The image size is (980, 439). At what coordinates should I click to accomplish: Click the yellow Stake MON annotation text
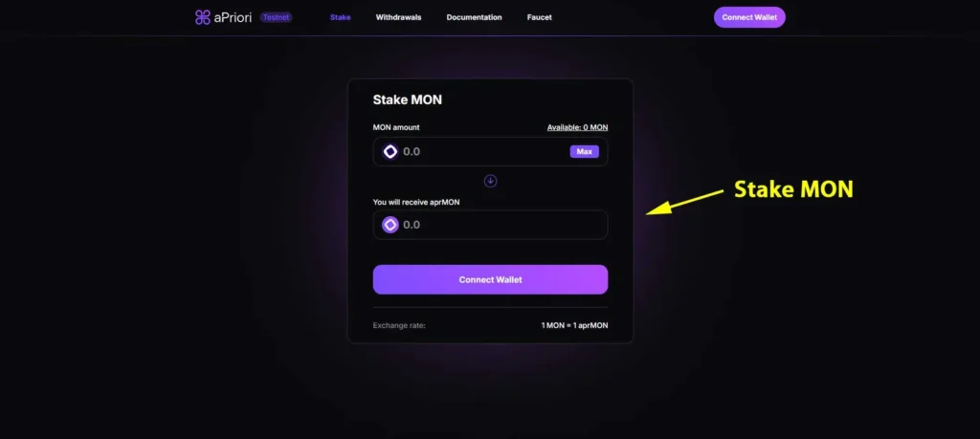pos(793,189)
